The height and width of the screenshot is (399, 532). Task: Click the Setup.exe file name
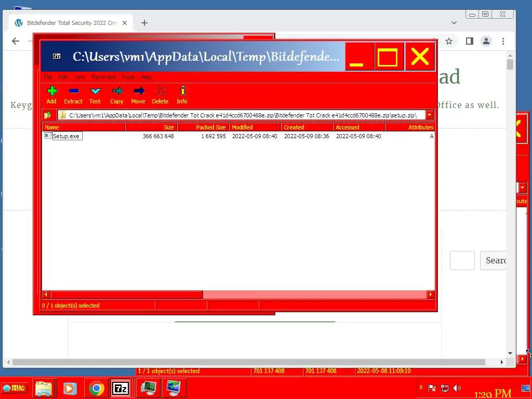pyautogui.click(x=66, y=136)
